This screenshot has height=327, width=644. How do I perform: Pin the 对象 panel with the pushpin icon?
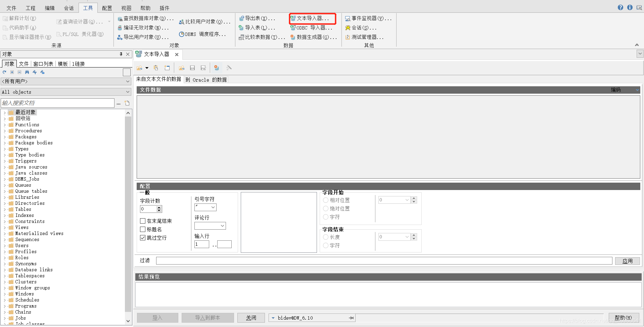pos(121,54)
